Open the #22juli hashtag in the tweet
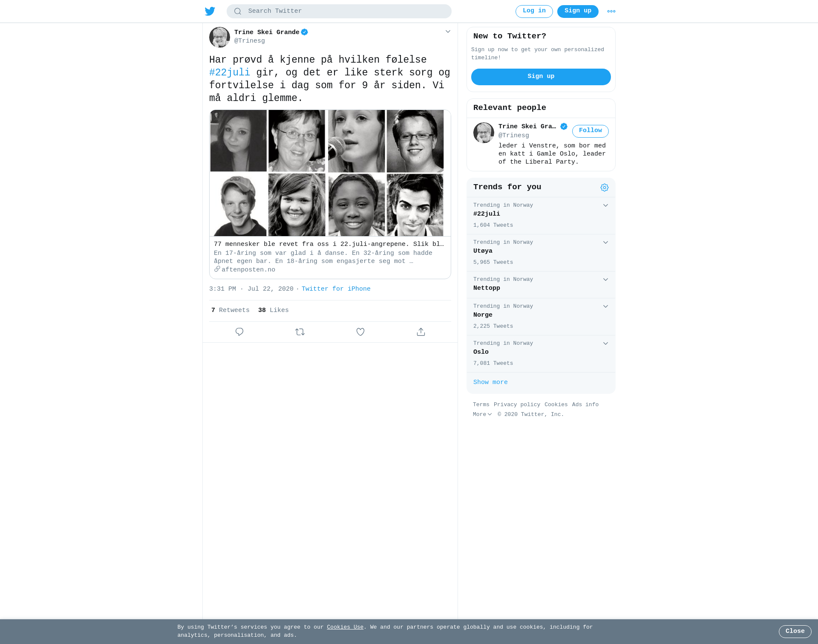818x644 pixels. (x=230, y=72)
